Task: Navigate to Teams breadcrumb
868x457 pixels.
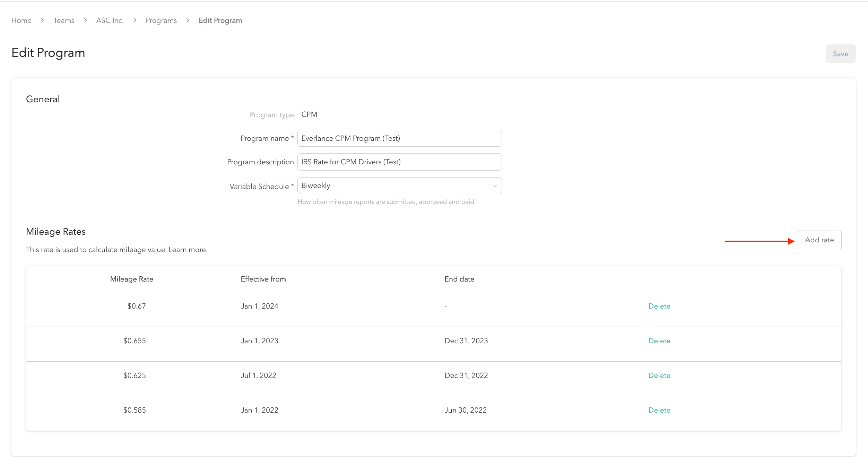Action: [x=64, y=20]
